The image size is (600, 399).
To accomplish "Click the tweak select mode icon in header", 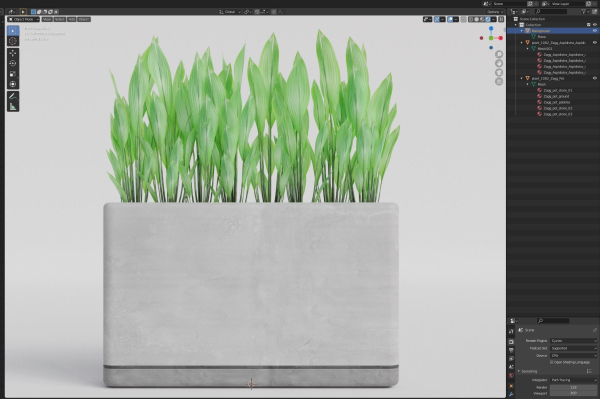I will (23, 12).
